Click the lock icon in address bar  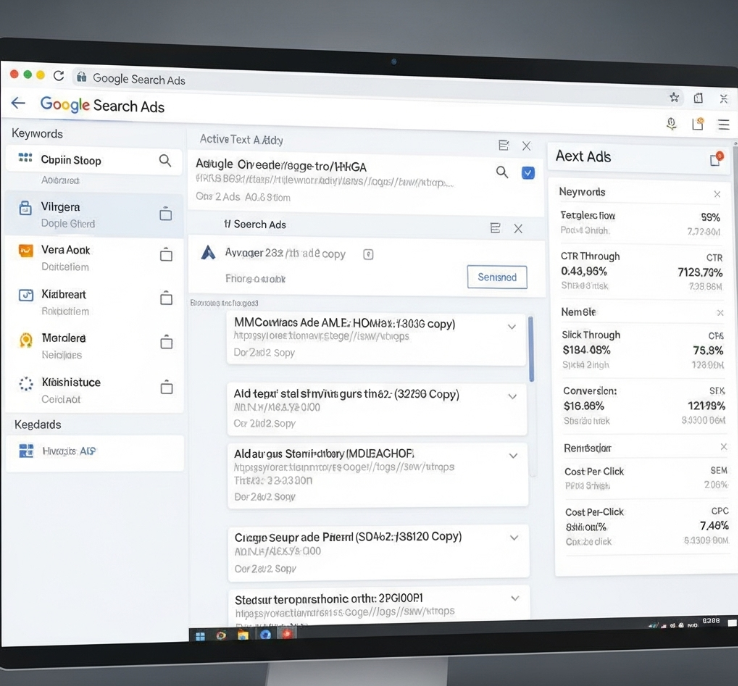[x=81, y=77]
